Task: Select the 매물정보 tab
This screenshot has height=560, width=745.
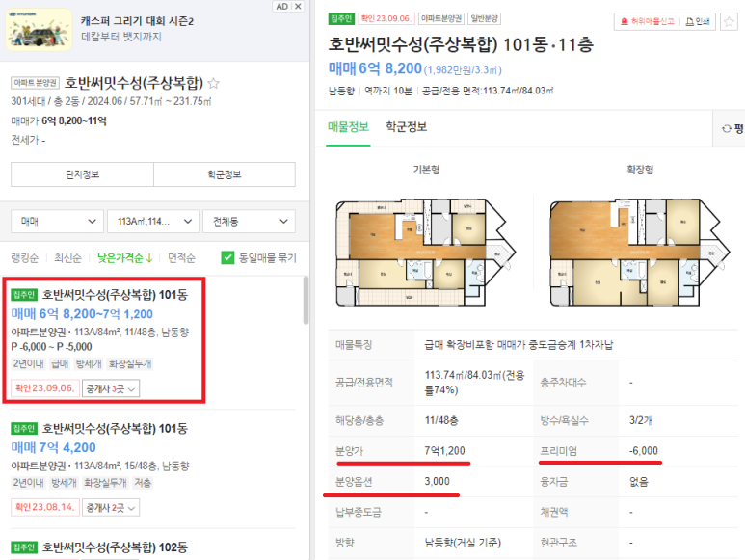Action: click(348, 127)
